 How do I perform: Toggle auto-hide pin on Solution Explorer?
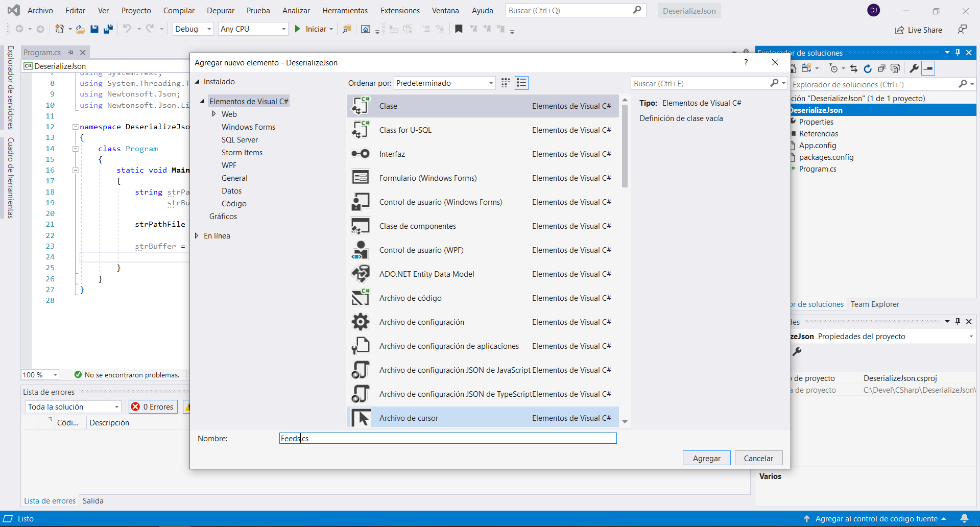958,52
